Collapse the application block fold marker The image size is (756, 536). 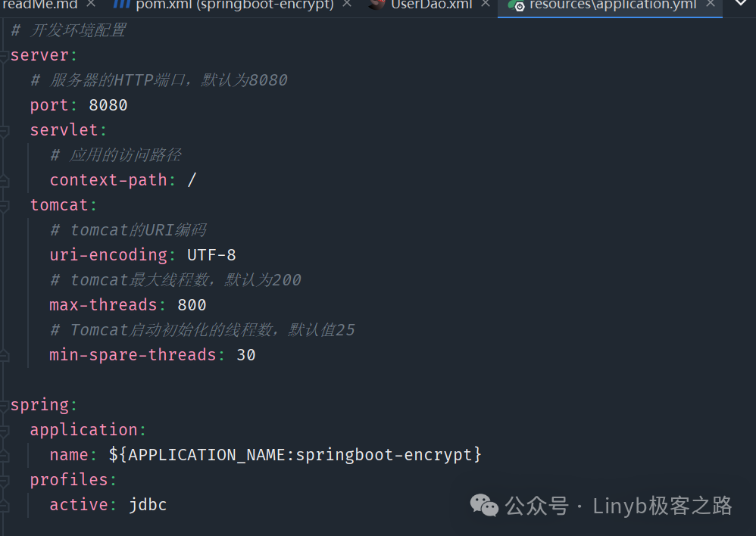tap(4, 430)
